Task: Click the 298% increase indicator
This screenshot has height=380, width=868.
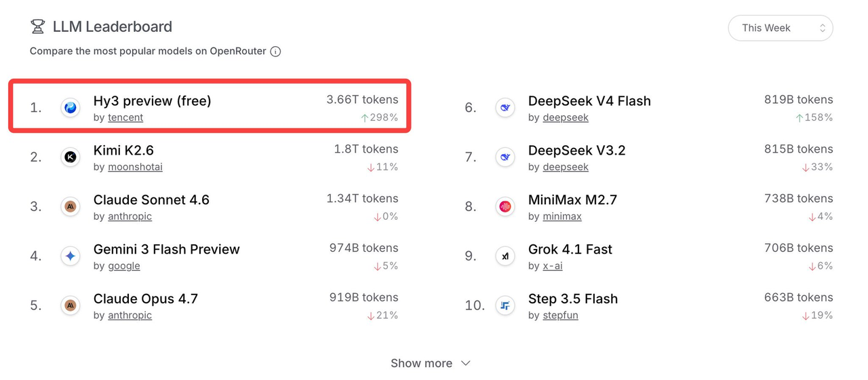Action: click(x=379, y=117)
